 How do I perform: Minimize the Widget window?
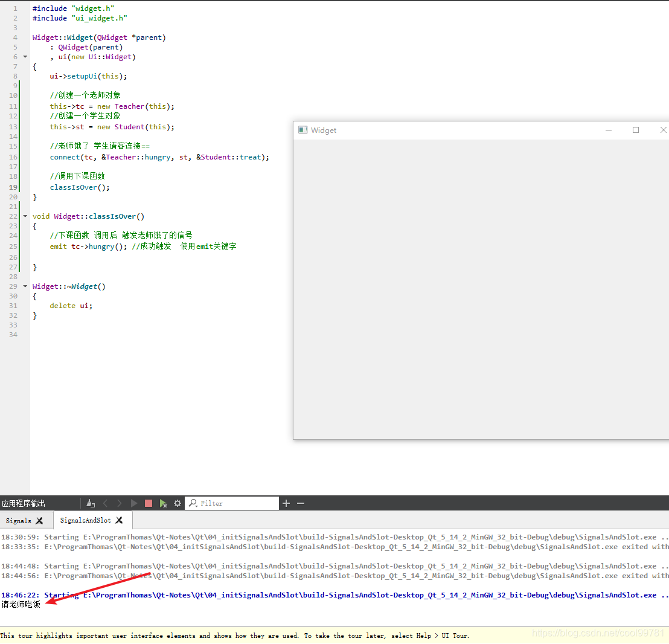tap(609, 130)
